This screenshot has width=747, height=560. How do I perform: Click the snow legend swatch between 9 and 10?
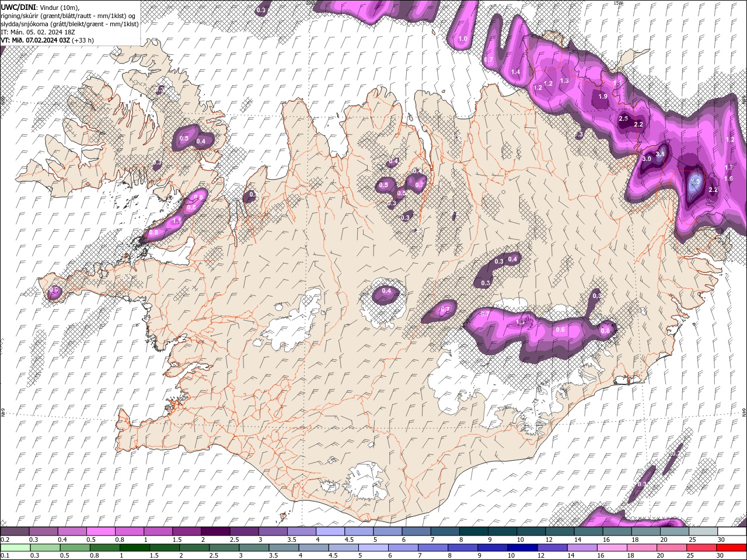pos(502,531)
